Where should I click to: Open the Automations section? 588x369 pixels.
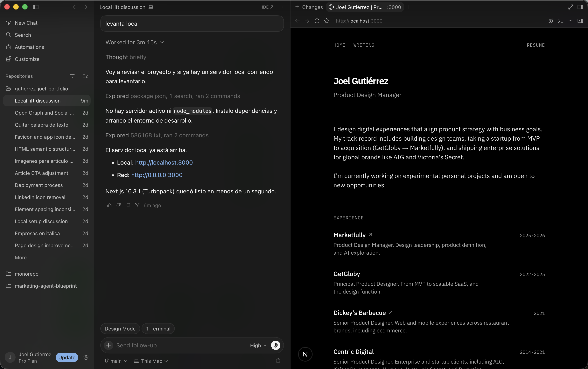(47, 47)
